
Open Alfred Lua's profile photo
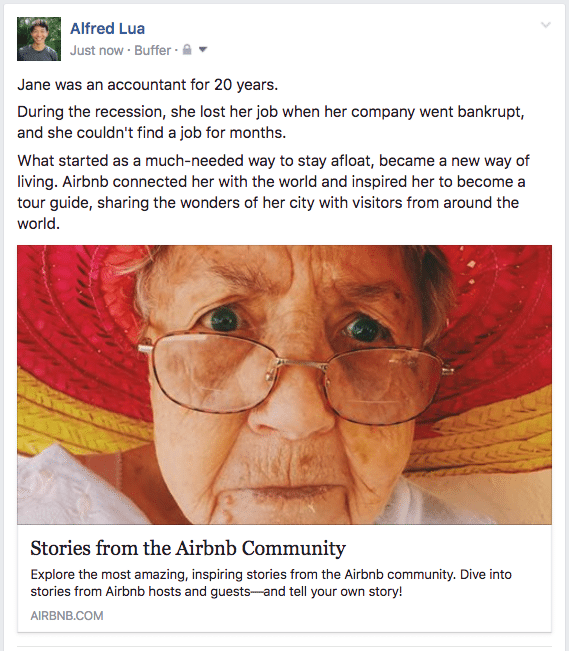pyautogui.click(x=39, y=39)
